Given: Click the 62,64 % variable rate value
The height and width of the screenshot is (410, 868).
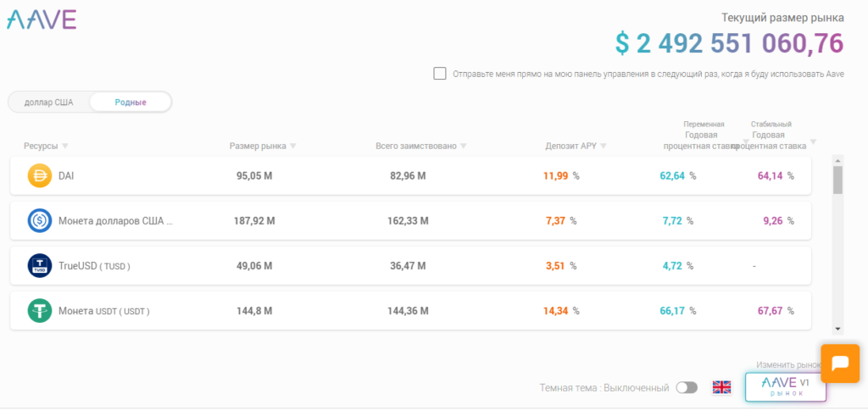Looking at the screenshot, I should tap(677, 176).
